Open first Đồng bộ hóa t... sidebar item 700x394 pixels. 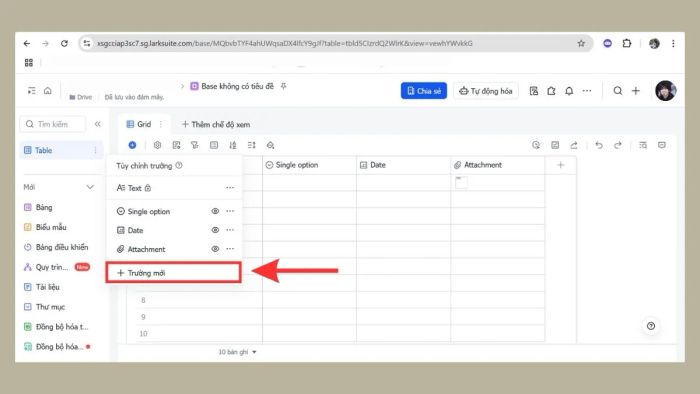click(57, 327)
